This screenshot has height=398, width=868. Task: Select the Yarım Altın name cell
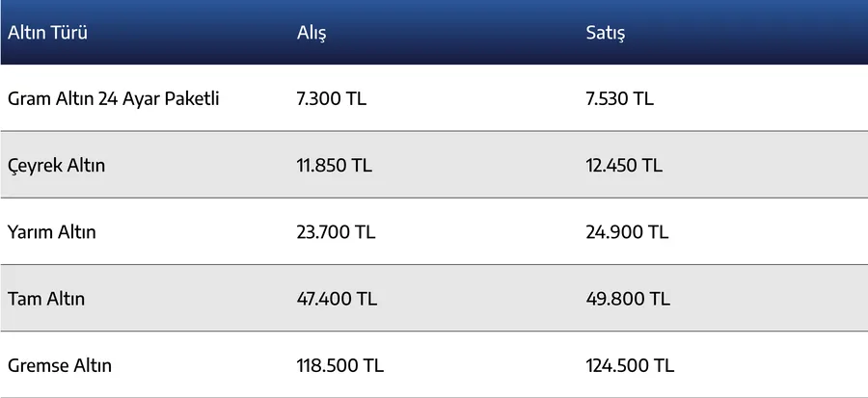[51, 232]
